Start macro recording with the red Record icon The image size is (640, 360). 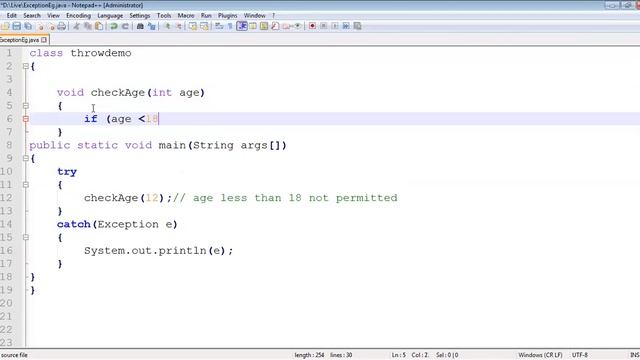pos(312,26)
